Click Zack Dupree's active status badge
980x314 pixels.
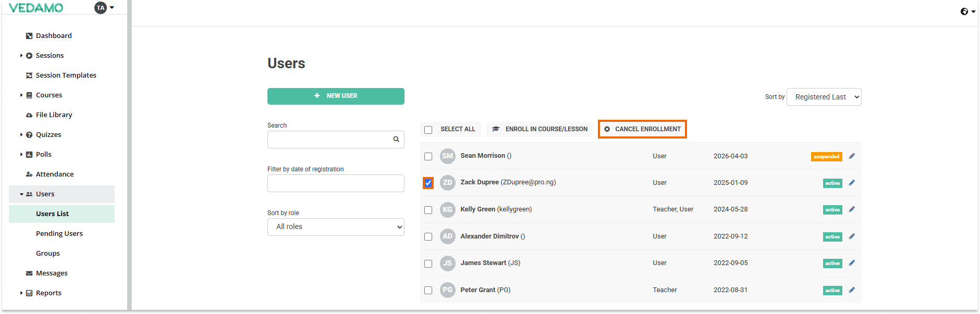tap(832, 183)
